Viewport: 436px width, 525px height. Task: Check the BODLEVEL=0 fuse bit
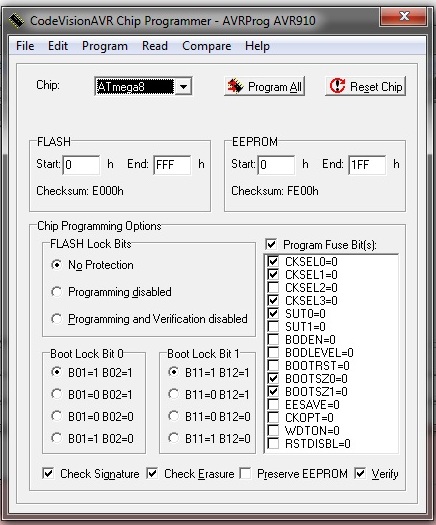pyautogui.click(x=273, y=353)
